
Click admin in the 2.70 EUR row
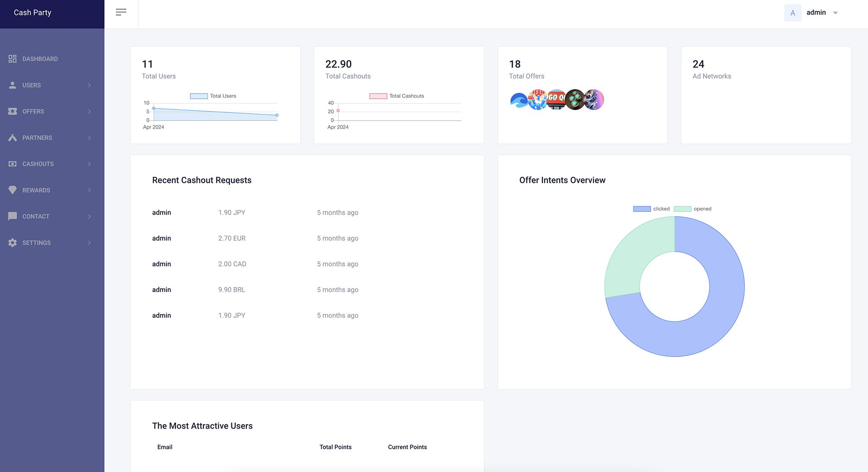(x=161, y=238)
